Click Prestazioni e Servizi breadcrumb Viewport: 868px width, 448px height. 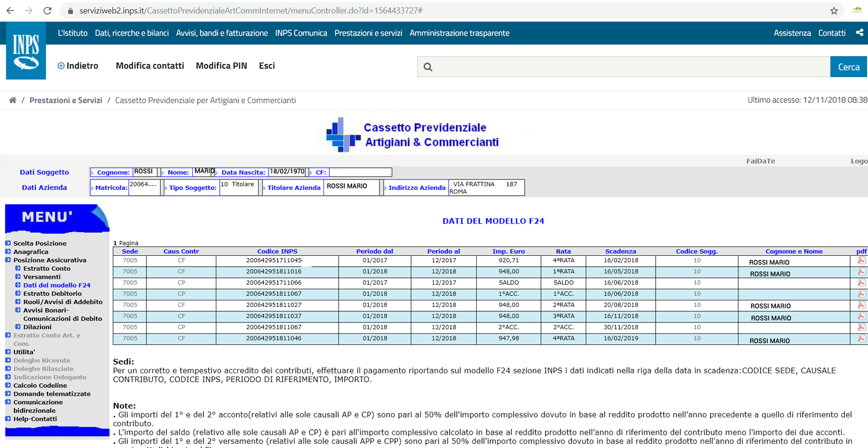point(66,100)
